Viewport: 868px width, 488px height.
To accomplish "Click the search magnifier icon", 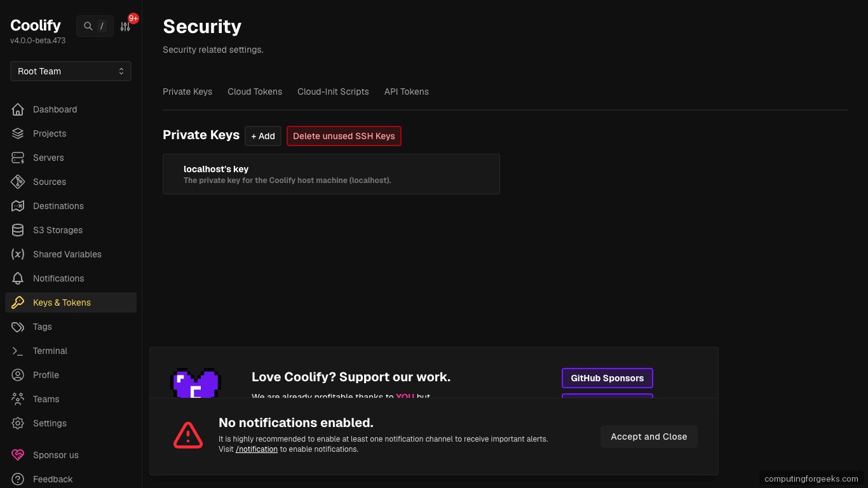I will click(x=88, y=26).
